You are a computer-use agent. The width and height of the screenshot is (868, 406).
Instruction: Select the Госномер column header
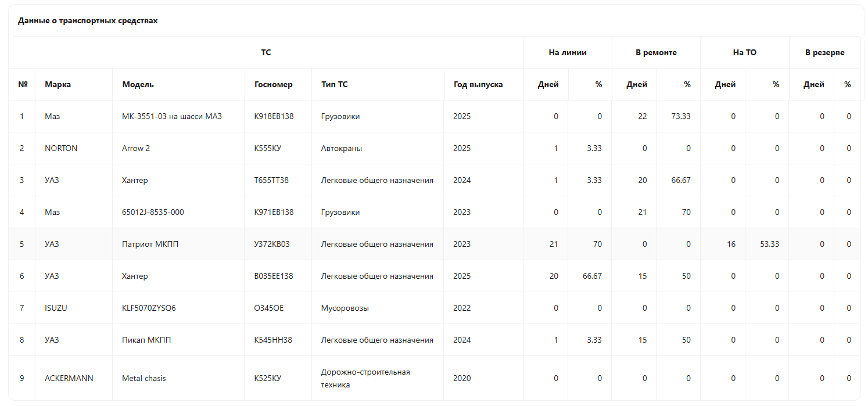pos(273,84)
